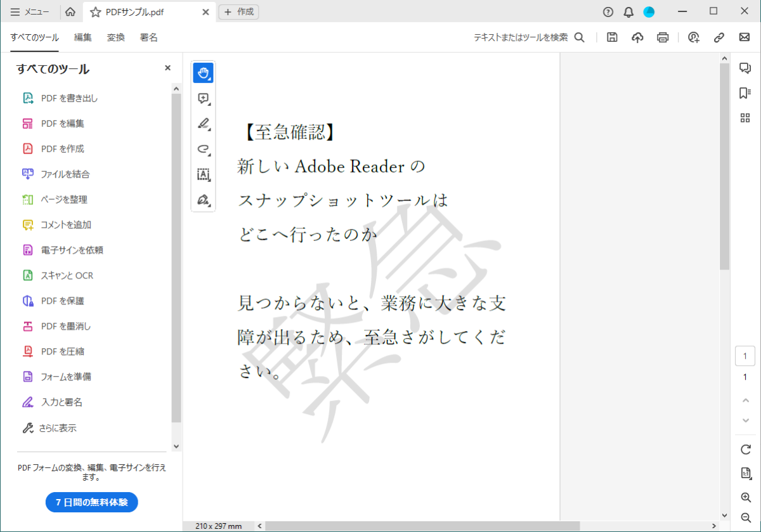Rotate the page view clockwise
This screenshot has height=532, width=761.
point(745,450)
